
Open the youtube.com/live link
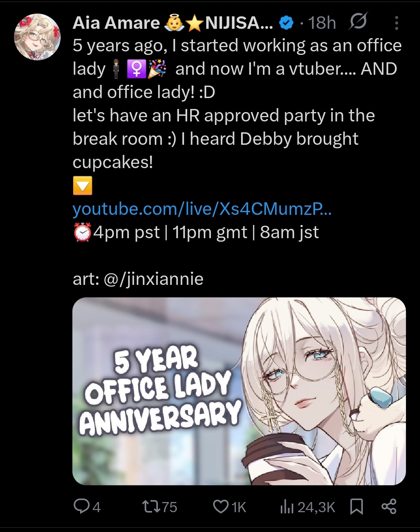point(202,209)
